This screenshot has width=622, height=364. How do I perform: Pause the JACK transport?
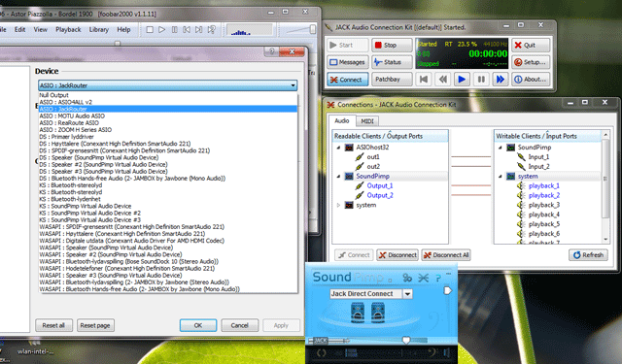pos(481,80)
